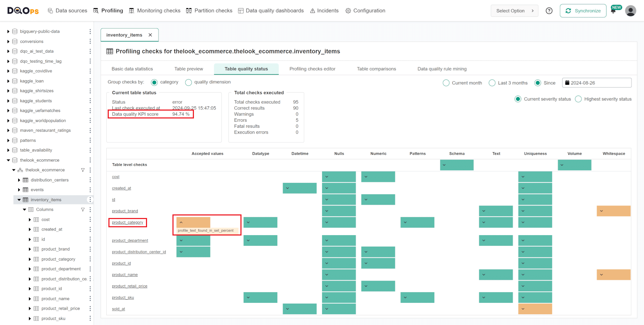Open kebab menu for inventory_items table

coord(90,200)
